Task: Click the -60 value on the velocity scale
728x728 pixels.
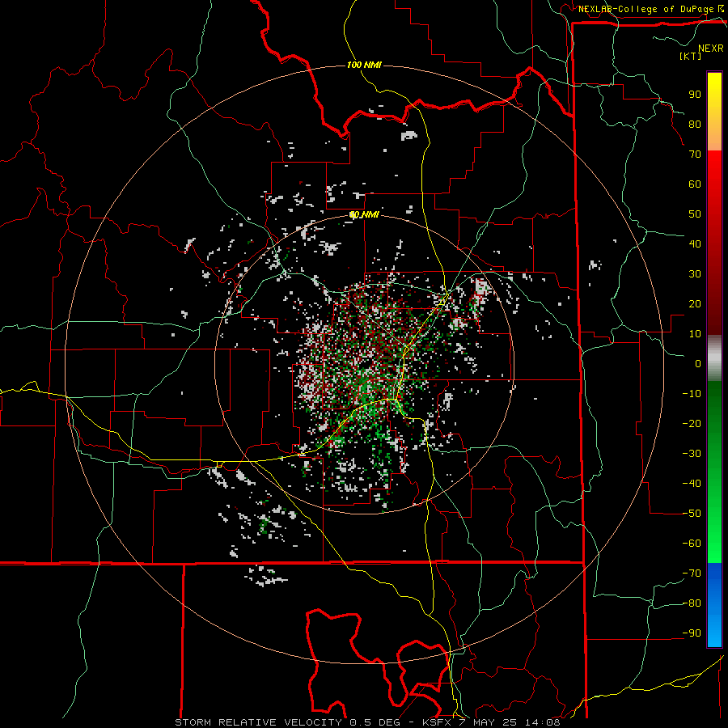Action: [x=692, y=544]
